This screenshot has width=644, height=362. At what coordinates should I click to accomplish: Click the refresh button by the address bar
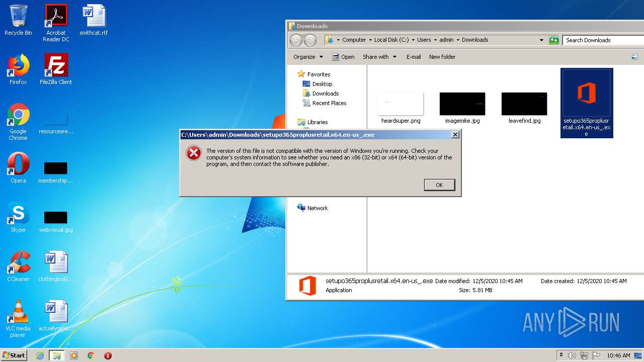click(554, 40)
